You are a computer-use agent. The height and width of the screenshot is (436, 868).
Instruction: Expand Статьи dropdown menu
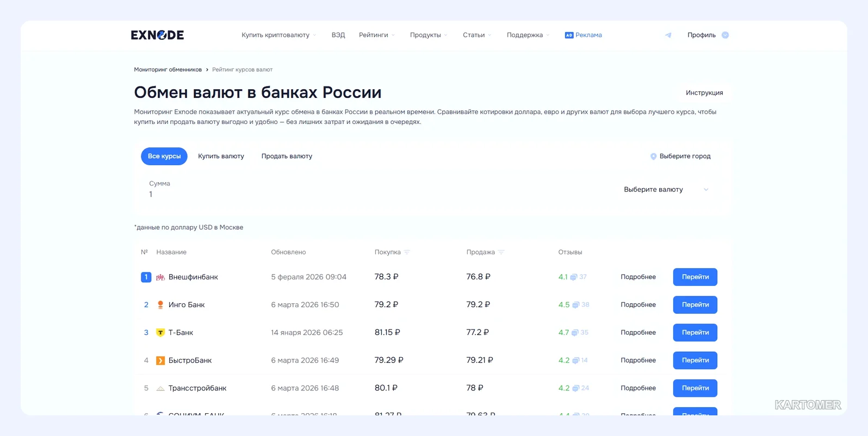477,35
